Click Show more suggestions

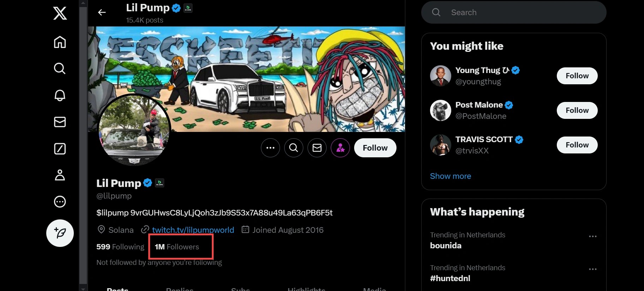(450, 176)
